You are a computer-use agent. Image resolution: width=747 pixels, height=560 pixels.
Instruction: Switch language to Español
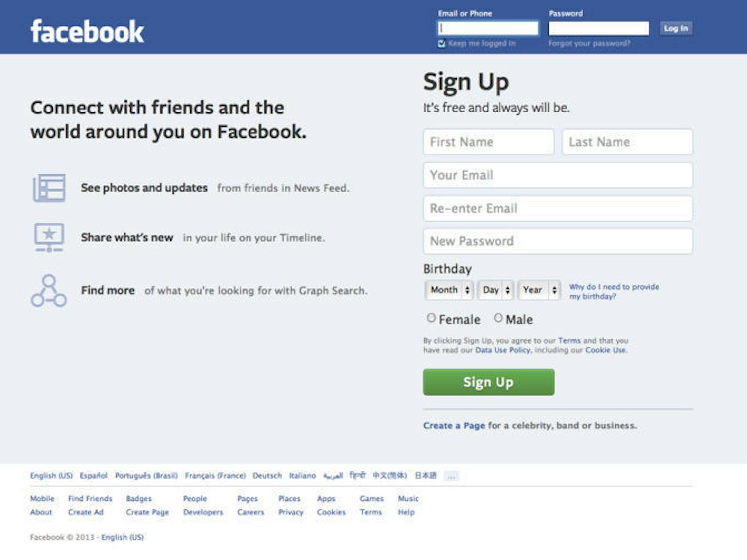(x=94, y=476)
